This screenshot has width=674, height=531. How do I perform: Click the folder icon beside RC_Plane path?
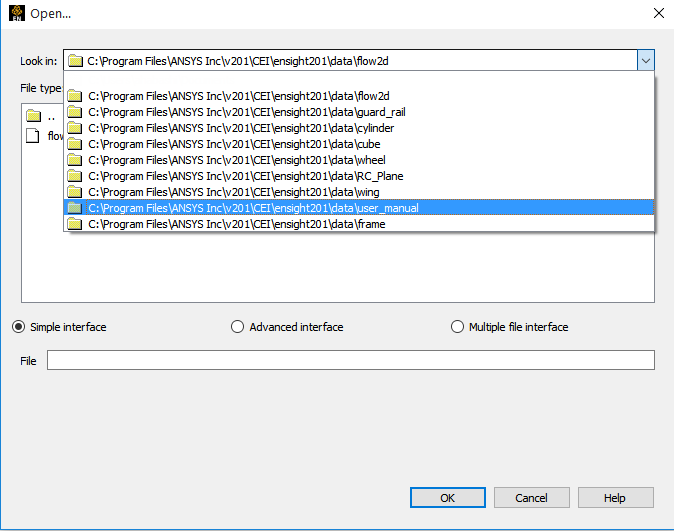pos(75,176)
